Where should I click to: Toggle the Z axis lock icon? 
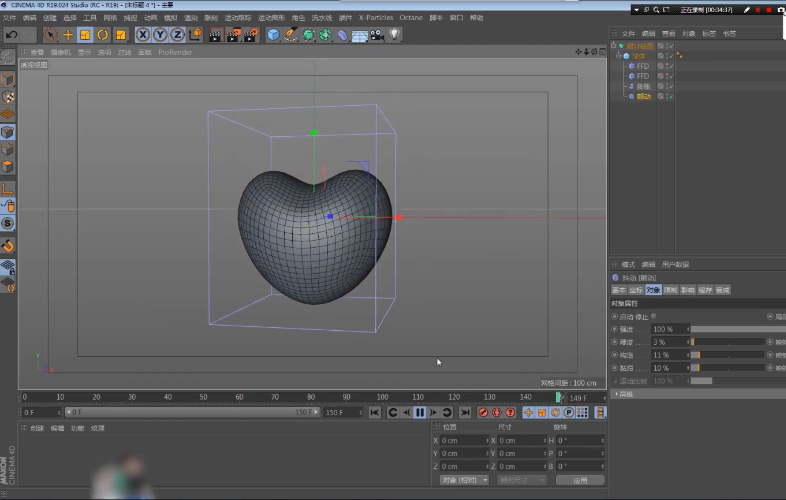pos(177,35)
